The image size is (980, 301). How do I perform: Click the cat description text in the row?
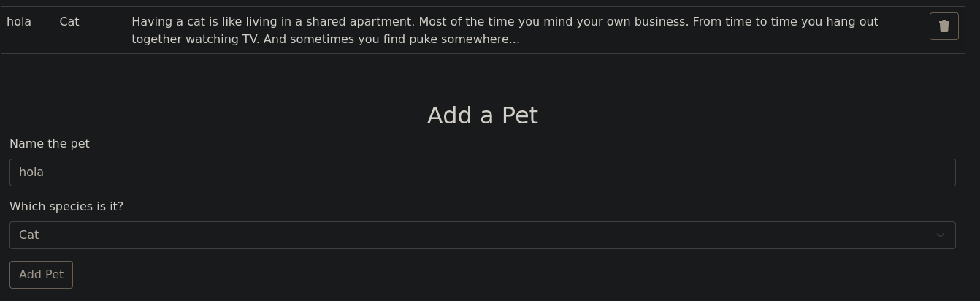point(505,31)
